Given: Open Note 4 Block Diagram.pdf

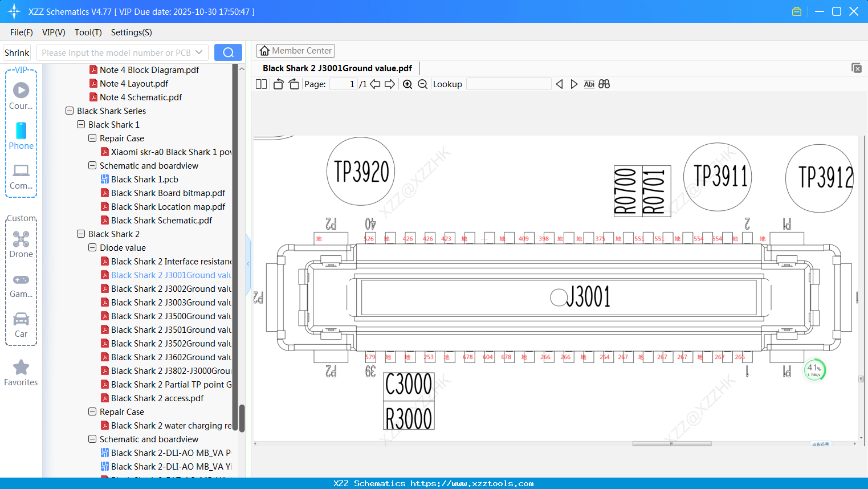Looking at the screenshot, I should [x=149, y=70].
